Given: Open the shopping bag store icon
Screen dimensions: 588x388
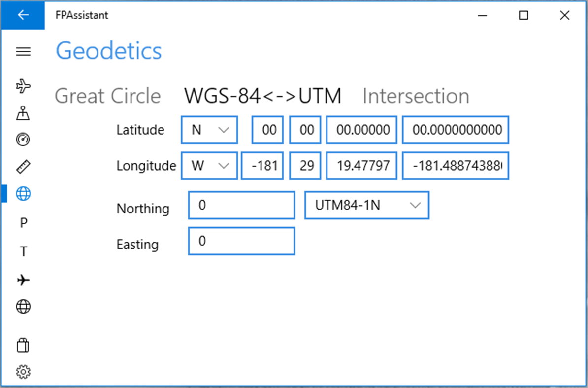Looking at the screenshot, I should pyautogui.click(x=23, y=345).
